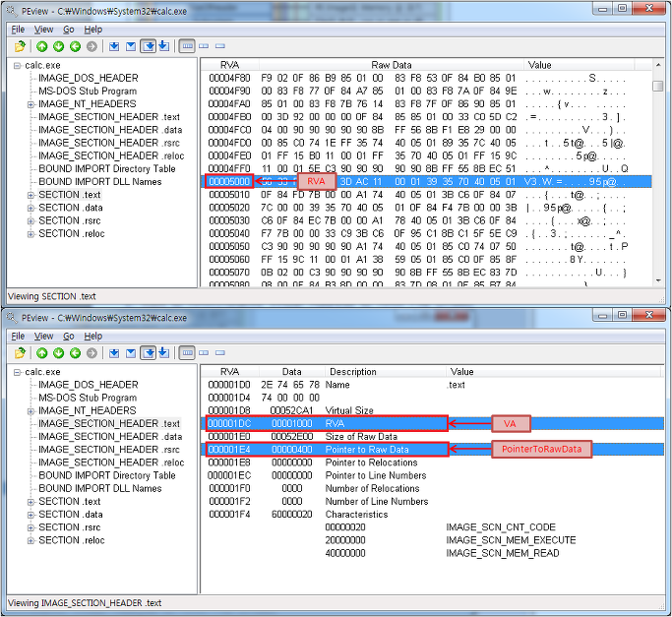Bottom window: select the single-segment view icon
Image resolution: width=672 pixels, height=617 pixels.
coord(219,353)
